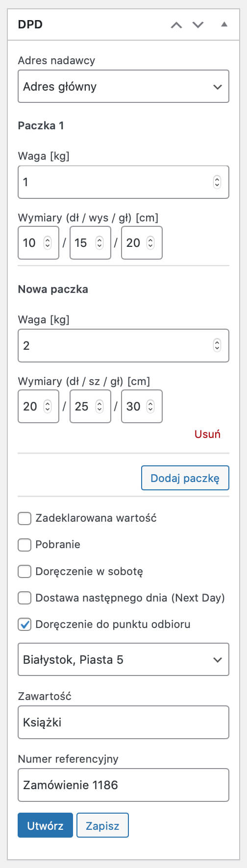Click stepper on Nowa paczka weight field
This screenshot has height=868, width=247.
217,345
